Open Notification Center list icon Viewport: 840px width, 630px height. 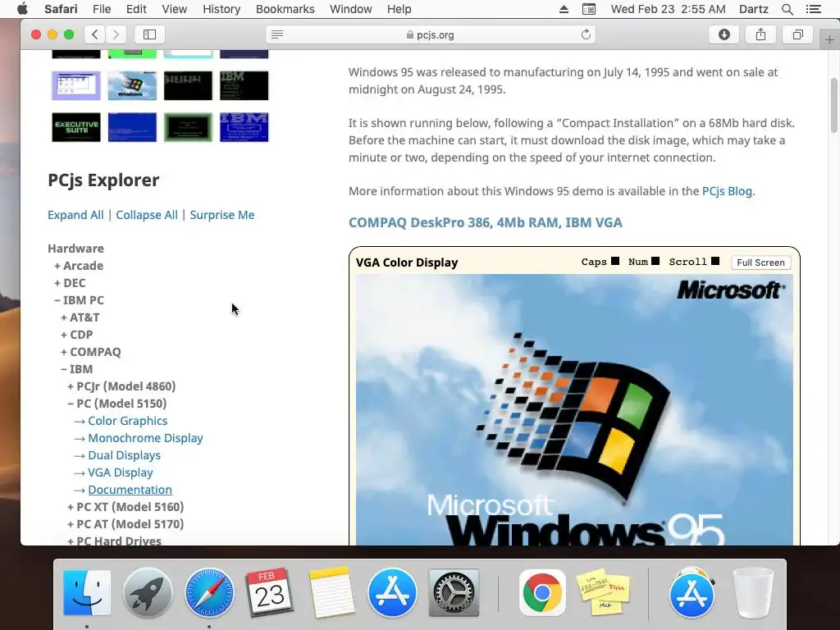(x=813, y=9)
